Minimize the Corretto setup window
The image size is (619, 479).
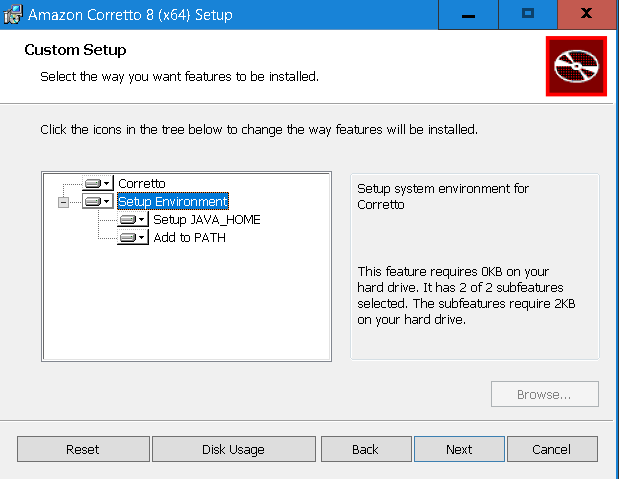[469, 15]
